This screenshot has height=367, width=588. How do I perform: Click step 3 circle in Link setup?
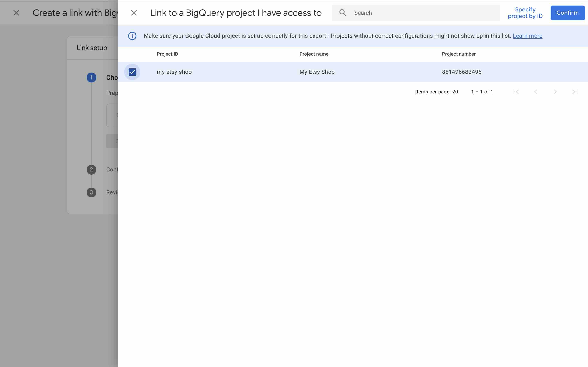[91, 192]
